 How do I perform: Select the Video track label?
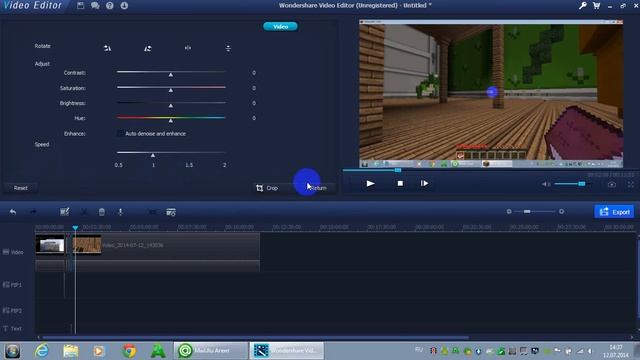[13, 252]
